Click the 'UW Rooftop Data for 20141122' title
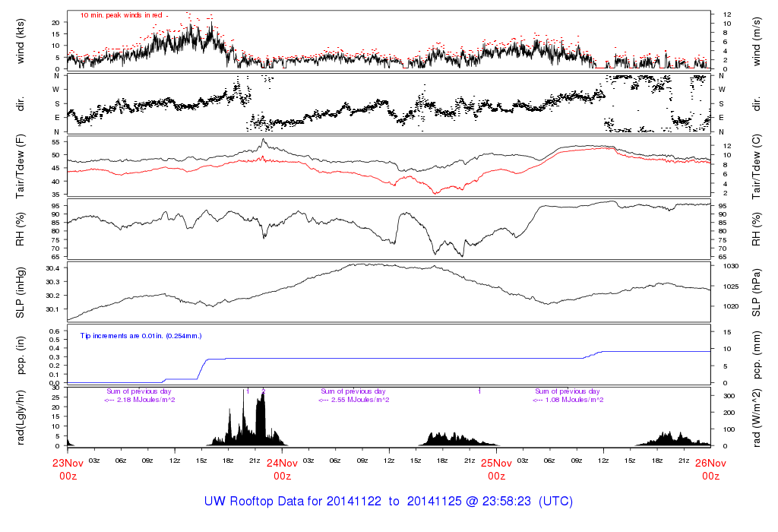 [x=293, y=502]
